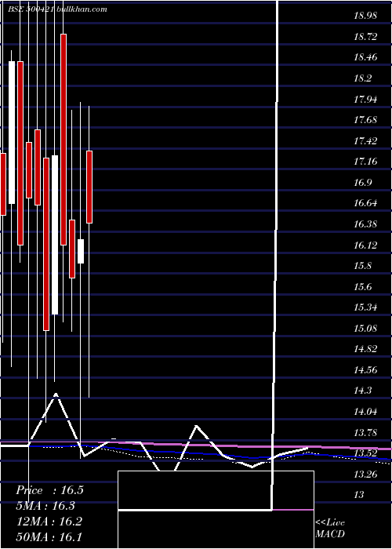Click the 13.26 price axis label
The width and height of the screenshot is (392, 549).
(365, 474)
